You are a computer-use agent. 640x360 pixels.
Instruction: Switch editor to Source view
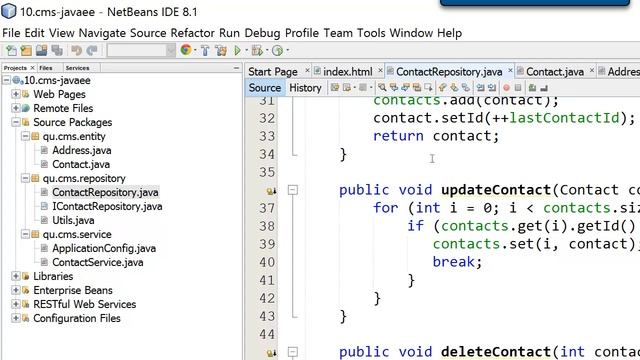(x=264, y=87)
